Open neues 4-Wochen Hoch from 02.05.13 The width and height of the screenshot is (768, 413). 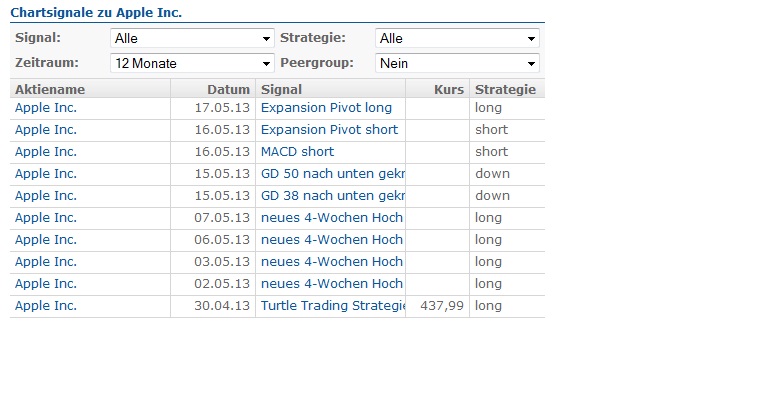tap(331, 283)
